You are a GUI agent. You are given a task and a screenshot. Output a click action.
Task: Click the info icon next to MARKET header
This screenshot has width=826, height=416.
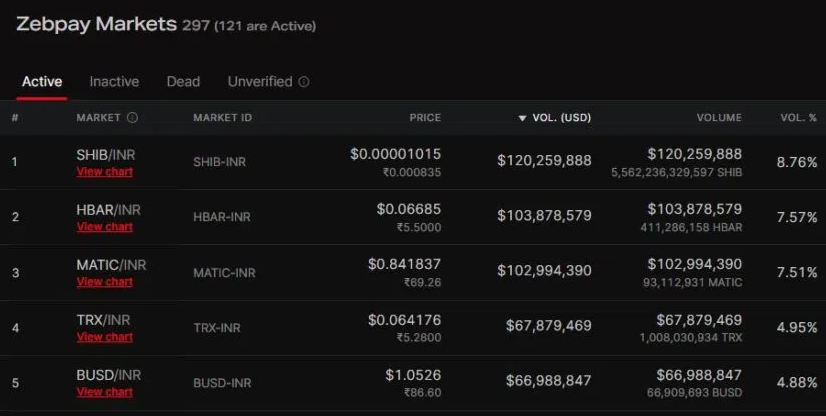tap(132, 117)
